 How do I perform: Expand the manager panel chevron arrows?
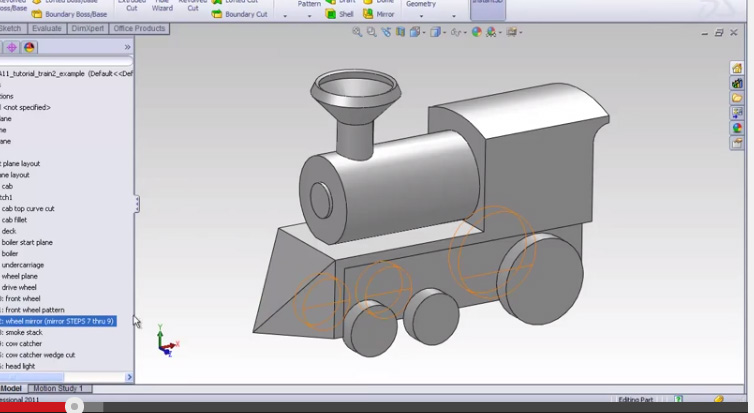tap(127, 47)
